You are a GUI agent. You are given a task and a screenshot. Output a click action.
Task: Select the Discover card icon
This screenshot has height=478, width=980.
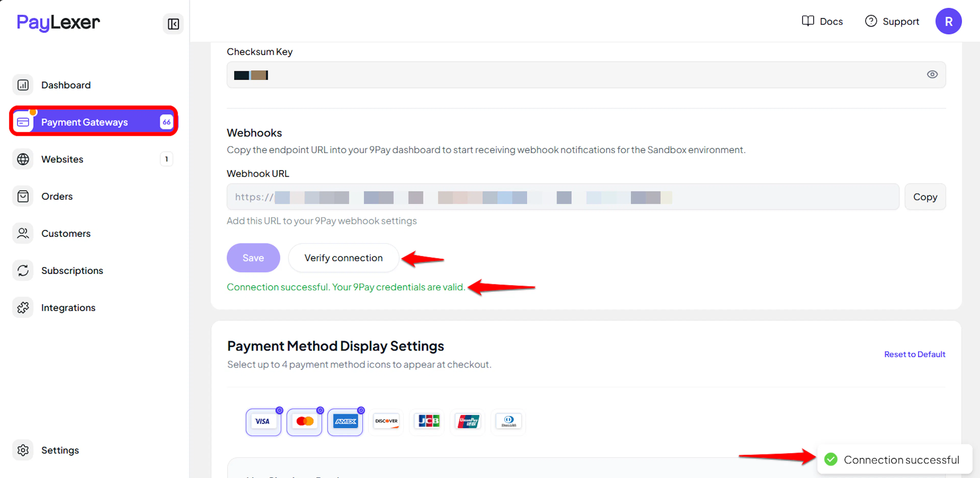pyautogui.click(x=386, y=421)
